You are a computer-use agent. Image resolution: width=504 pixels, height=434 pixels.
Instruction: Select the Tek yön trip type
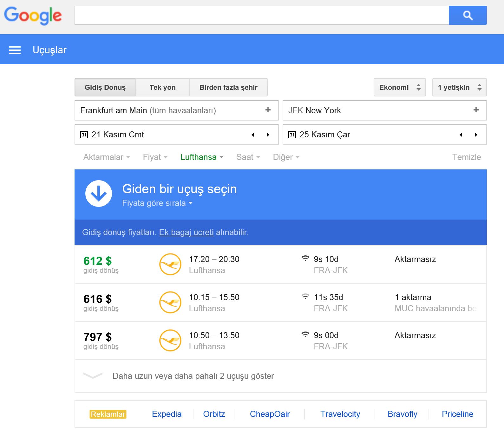(x=163, y=87)
